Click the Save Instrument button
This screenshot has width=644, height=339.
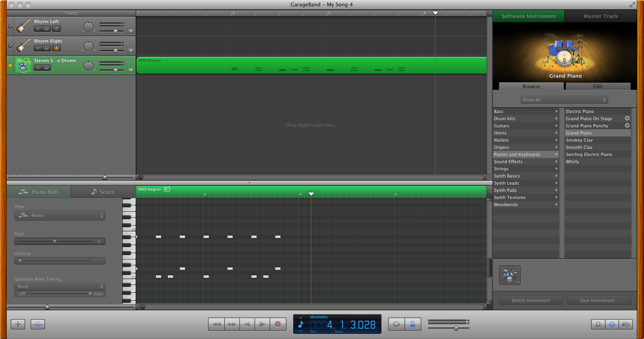(599, 300)
